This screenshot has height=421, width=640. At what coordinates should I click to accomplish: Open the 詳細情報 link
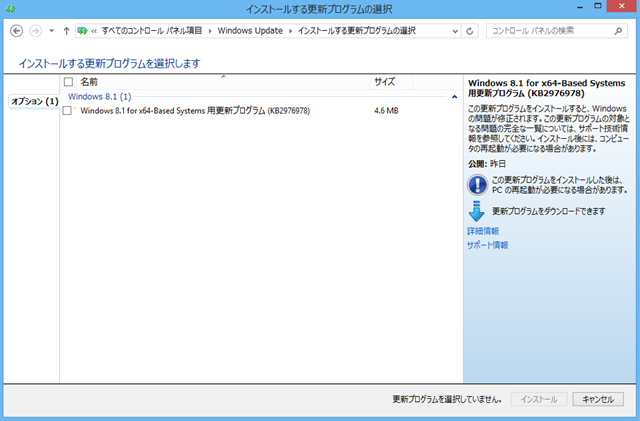(483, 231)
